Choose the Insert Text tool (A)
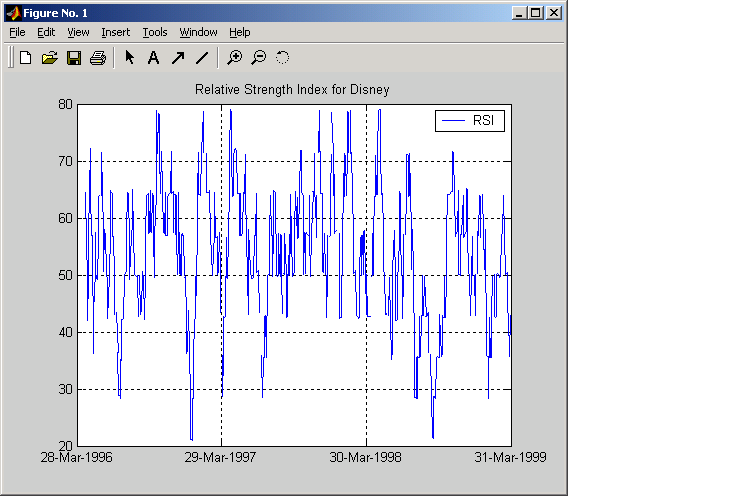Image resolution: width=740 pixels, height=498 pixels. pyautogui.click(x=153, y=58)
